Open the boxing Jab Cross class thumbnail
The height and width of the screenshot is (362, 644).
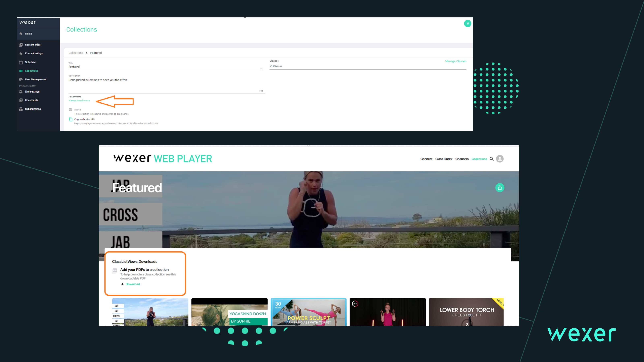150,312
